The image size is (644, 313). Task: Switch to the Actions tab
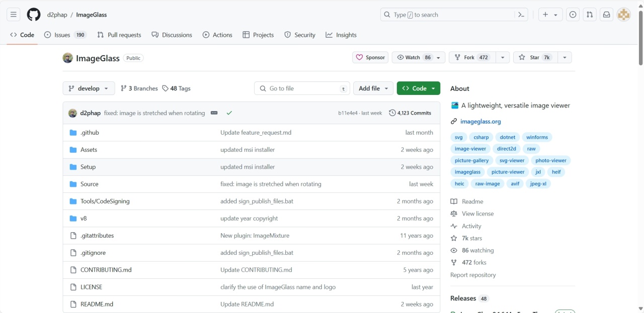(x=217, y=35)
